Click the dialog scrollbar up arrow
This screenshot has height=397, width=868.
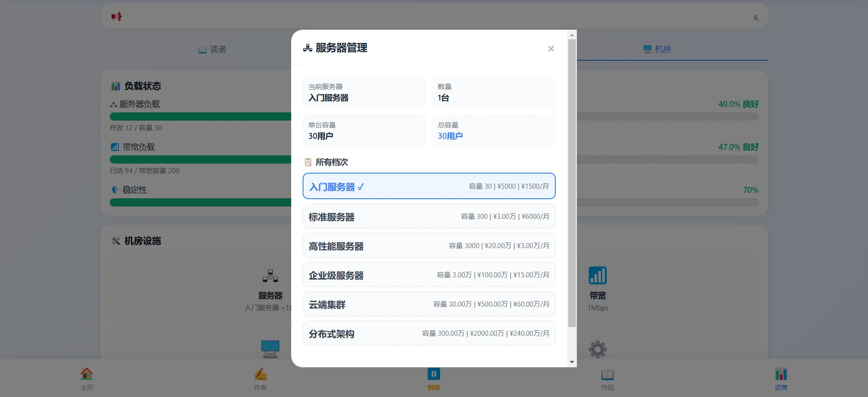click(572, 35)
